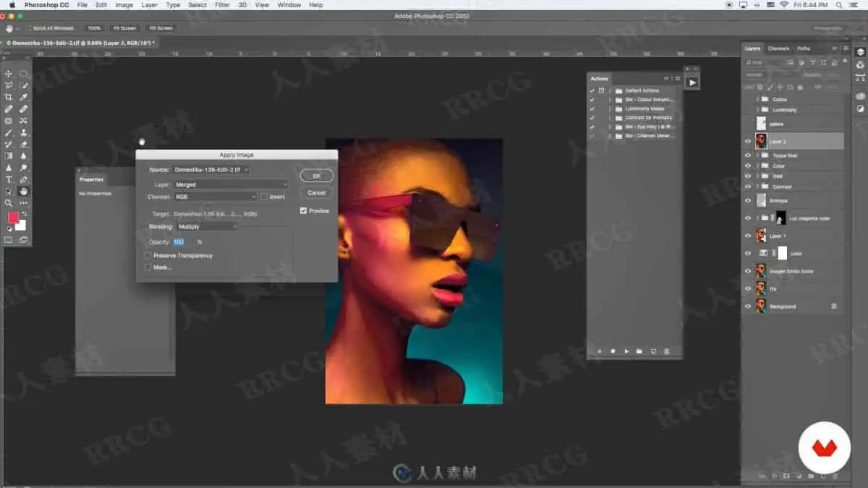
Task: Select the Lasso tool
Action: point(9,85)
